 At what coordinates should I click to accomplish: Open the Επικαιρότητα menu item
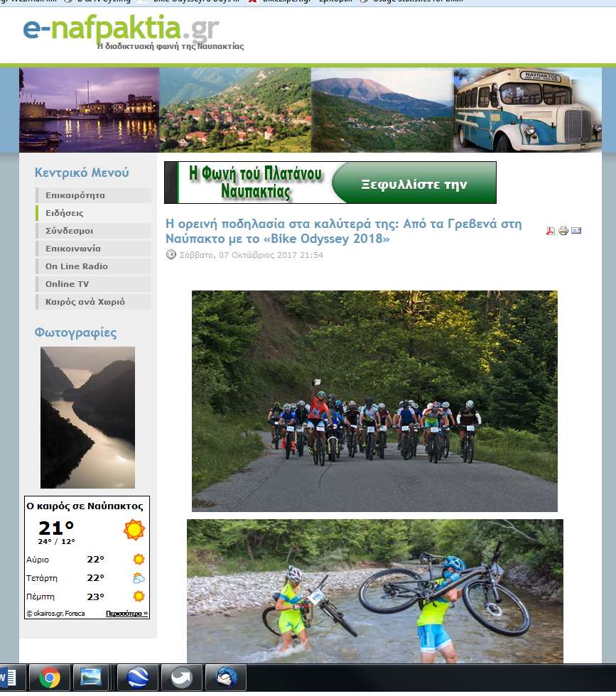93,195
